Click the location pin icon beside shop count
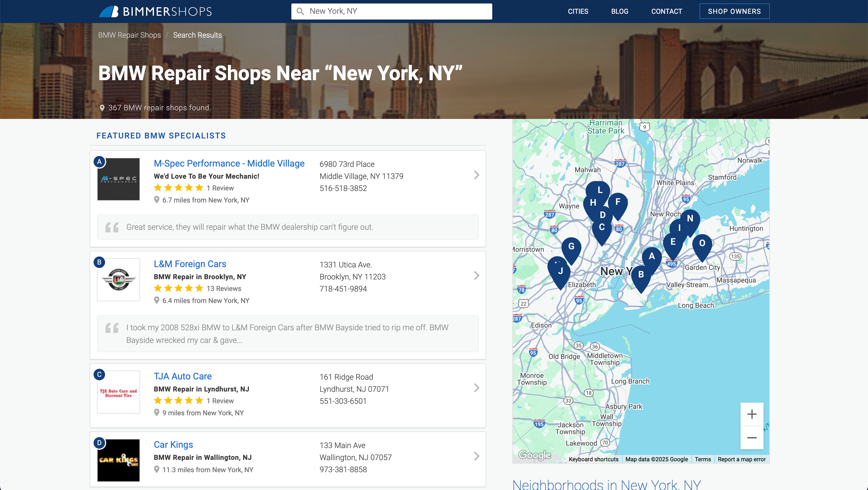 click(x=102, y=108)
